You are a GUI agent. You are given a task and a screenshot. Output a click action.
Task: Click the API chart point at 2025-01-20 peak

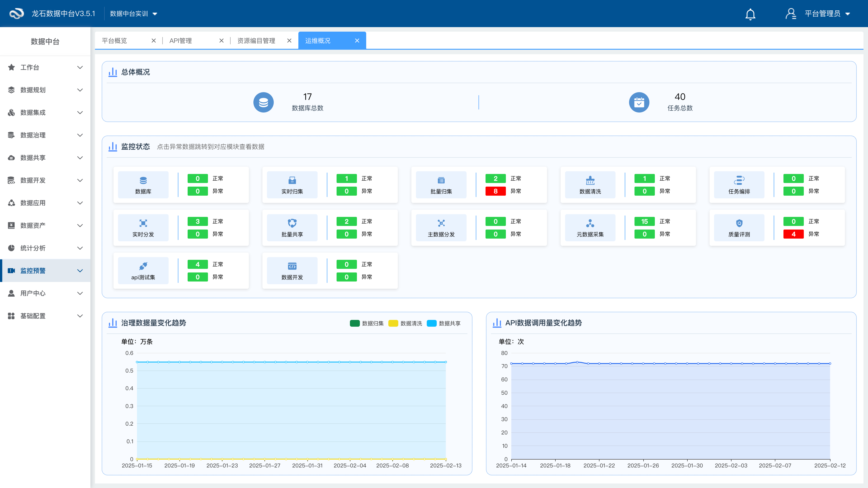coord(577,362)
